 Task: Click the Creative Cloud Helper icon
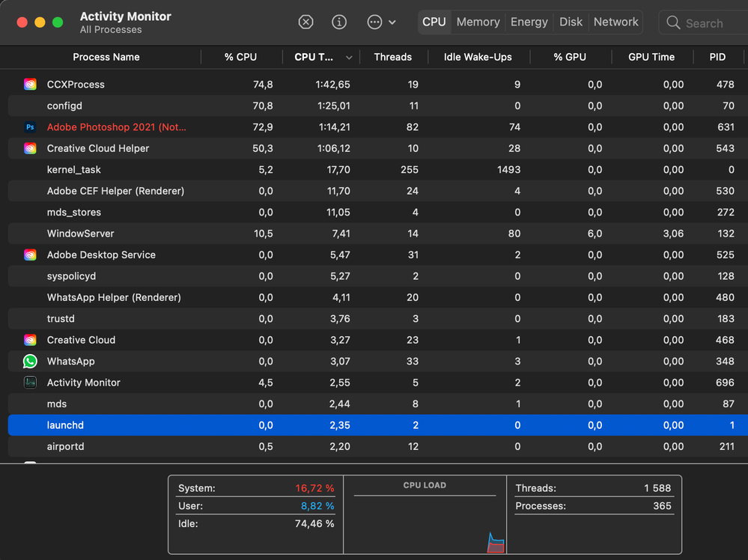coord(30,148)
